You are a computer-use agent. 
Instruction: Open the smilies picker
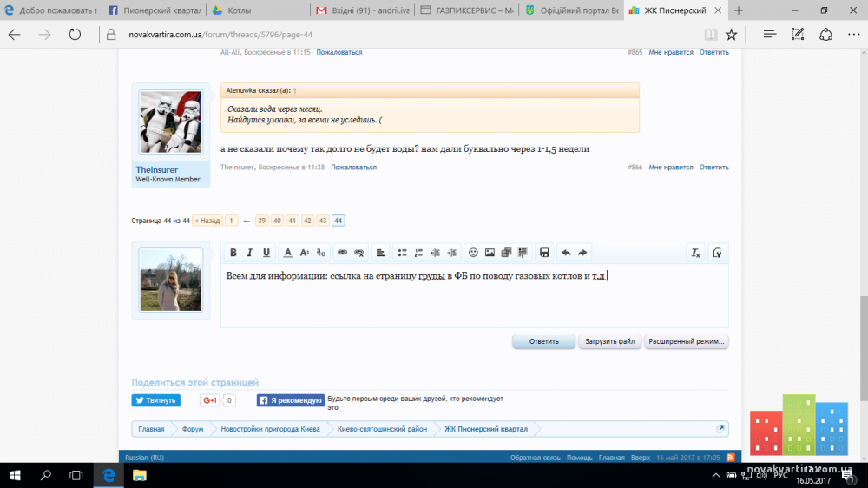pyautogui.click(x=473, y=253)
